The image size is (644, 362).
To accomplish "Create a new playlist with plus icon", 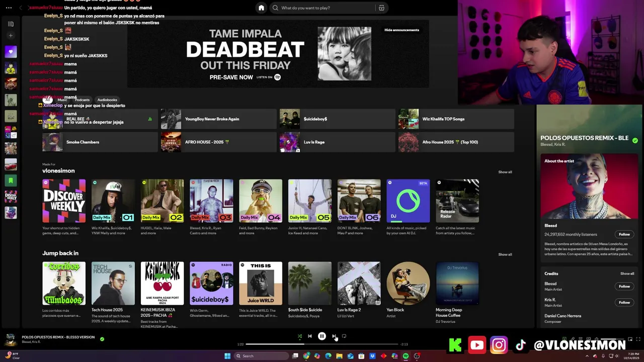I will coord(11,35).
